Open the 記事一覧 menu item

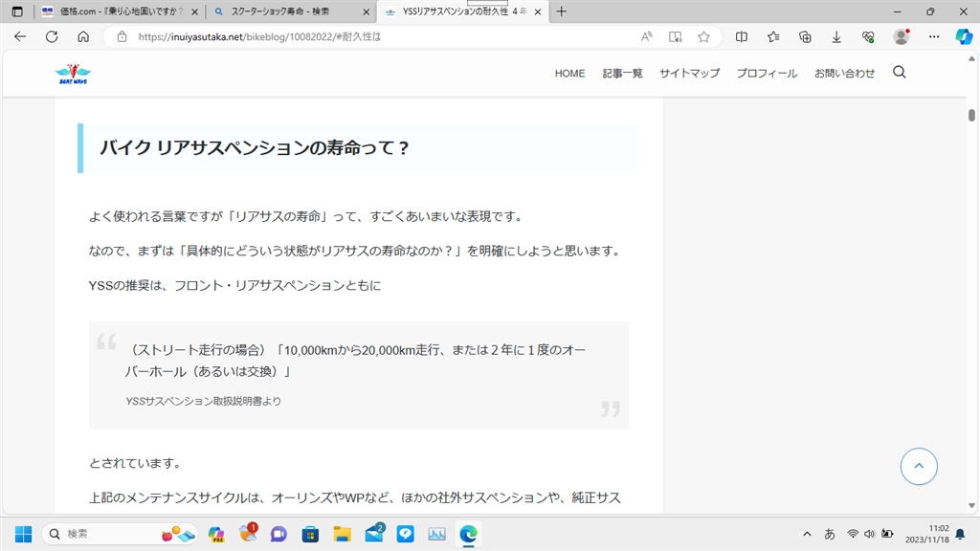pos(622,73)
